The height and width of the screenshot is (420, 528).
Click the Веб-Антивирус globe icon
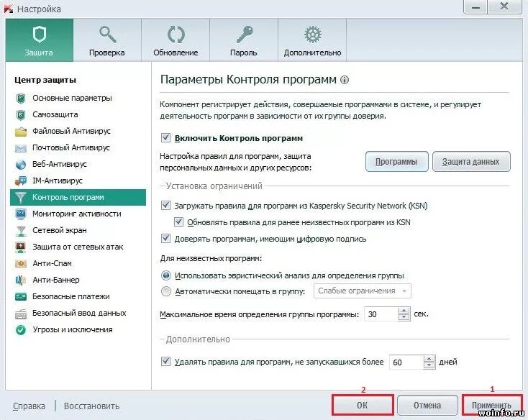coord(21,165)
